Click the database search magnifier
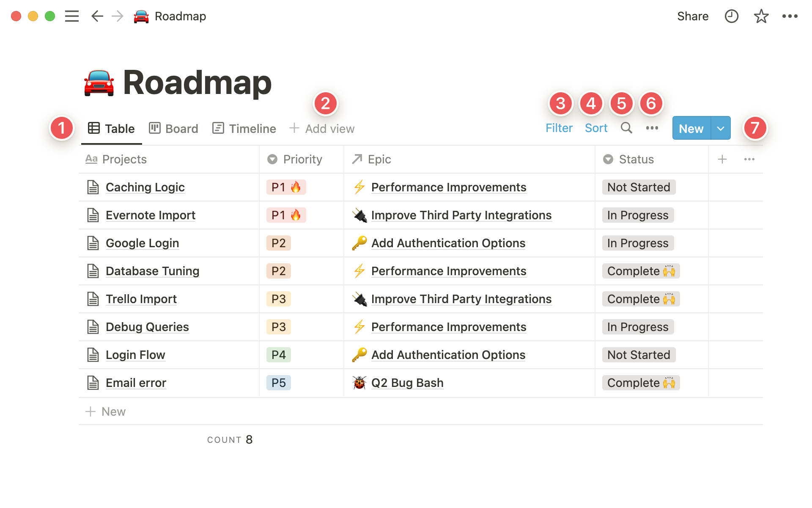812x508 pixels. point(626,128)
